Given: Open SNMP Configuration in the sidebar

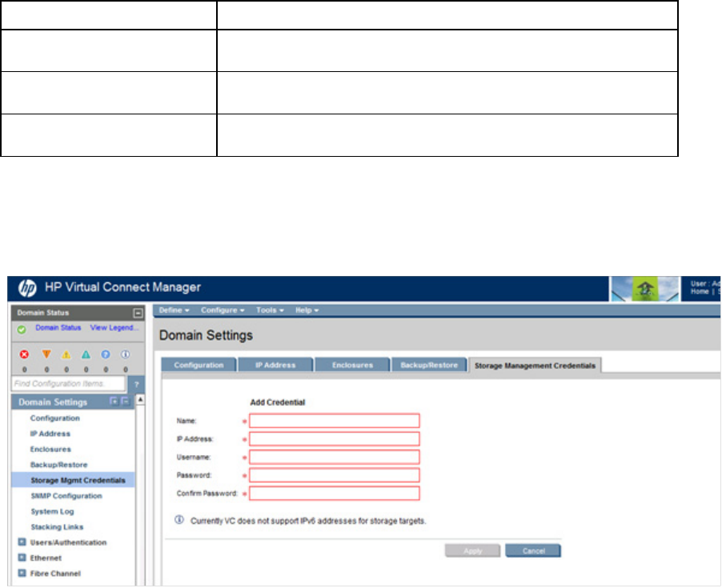Looking at the screenshot, I should (x=66, y=496).
